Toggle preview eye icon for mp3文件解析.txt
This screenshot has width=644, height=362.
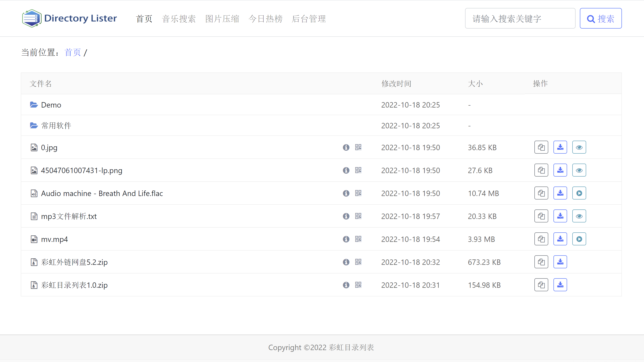(579, 216)
